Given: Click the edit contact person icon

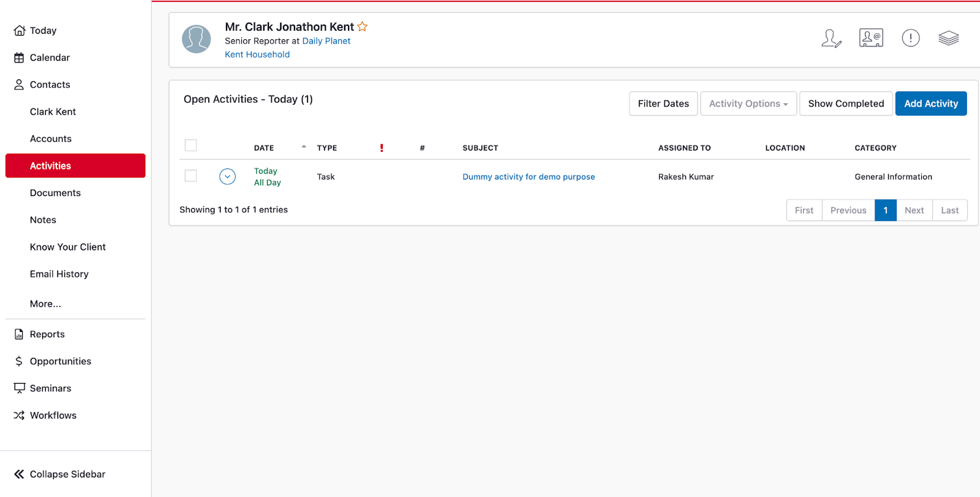Looking at the screenshot, I should [831, 39].
